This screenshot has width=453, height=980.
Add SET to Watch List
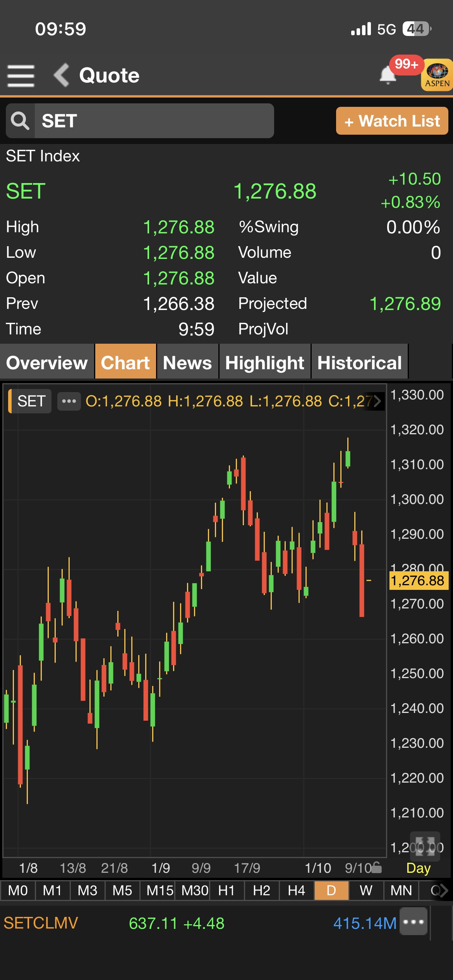392,121
